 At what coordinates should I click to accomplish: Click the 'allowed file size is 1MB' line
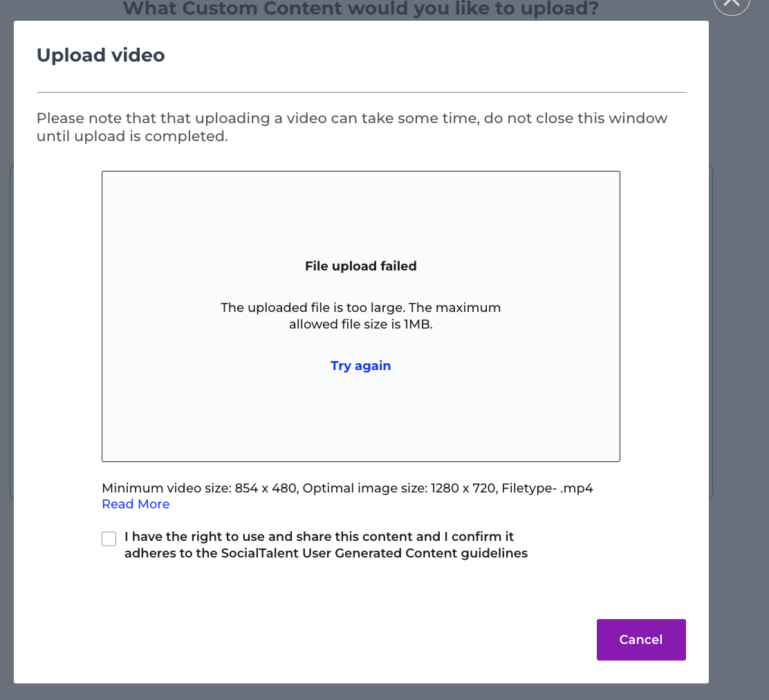point(360,324)
